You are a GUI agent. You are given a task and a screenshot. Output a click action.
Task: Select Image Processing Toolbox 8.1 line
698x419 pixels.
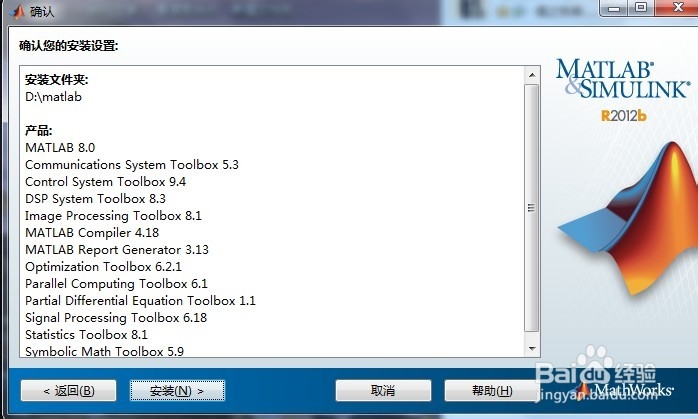pyautogui.click(x=114, y=216)
